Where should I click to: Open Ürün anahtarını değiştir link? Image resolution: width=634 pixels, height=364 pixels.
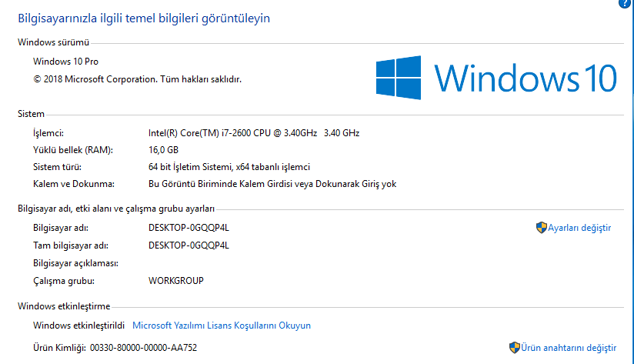click(x=569, y=348)
